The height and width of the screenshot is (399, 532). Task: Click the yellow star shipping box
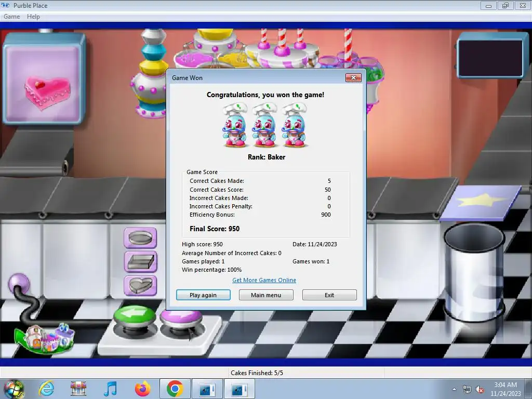(481, 203)
